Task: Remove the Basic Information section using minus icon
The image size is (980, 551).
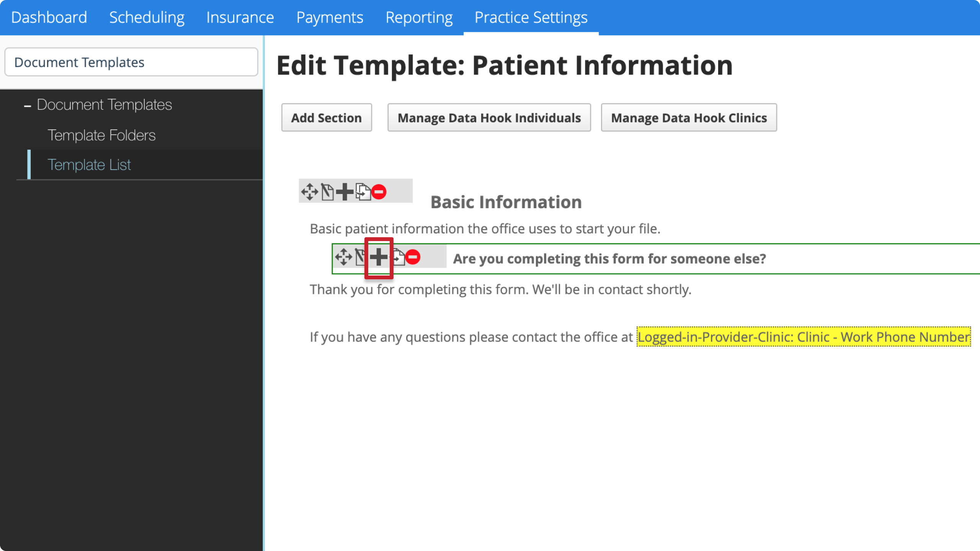Action: (378, 192)
